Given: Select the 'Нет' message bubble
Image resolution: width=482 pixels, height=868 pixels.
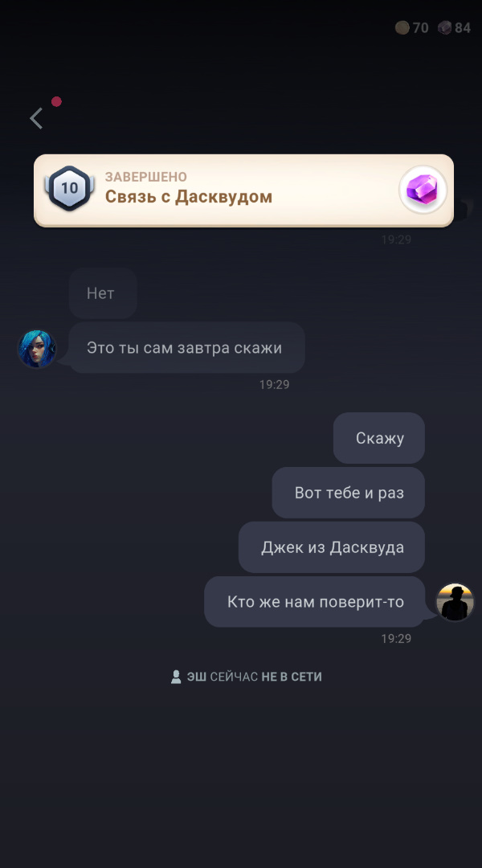Looking at the screenshot, I should tap(103, 293).
